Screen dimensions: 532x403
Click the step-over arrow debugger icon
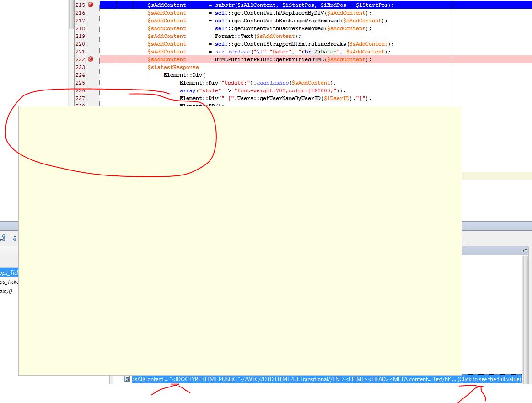[14, 238]
